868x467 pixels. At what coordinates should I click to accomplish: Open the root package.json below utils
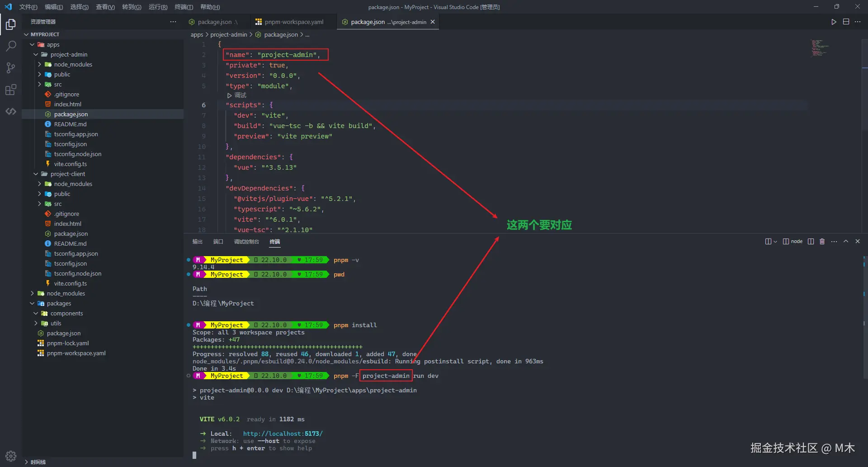pos(63,333)
